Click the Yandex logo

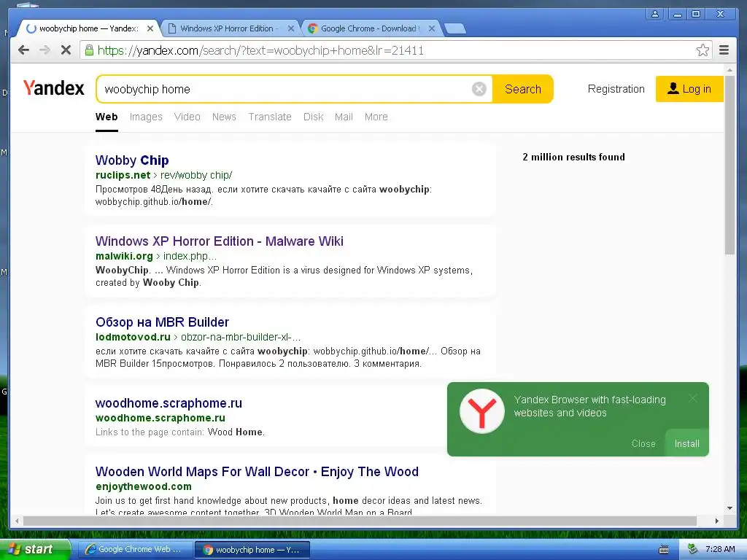53,88
